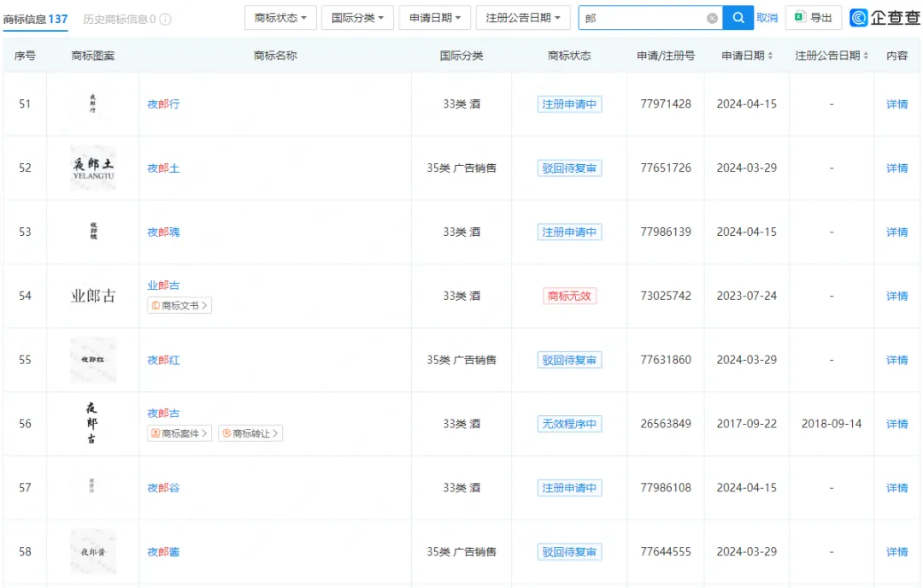Click the date 2018-09-14
Viewport: 923px width, 588px height.
click(x=832, y=424)
